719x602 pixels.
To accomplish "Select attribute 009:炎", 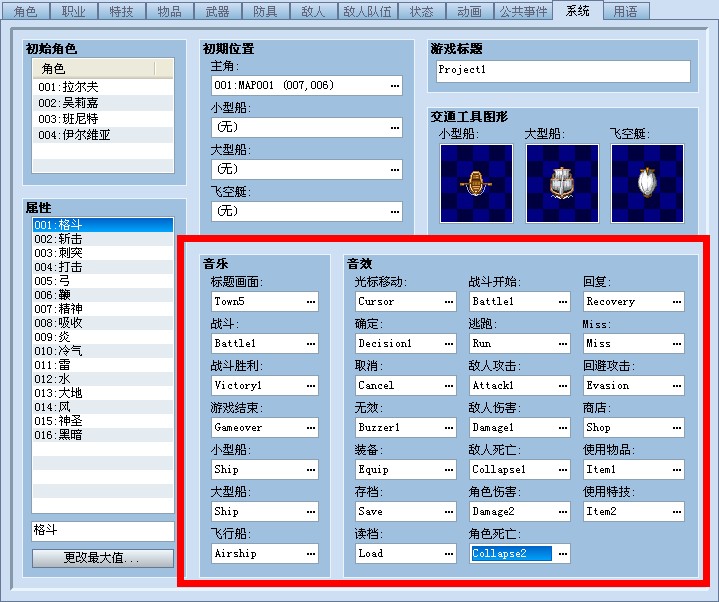I will pyautogui.click(x=103, y=337).
